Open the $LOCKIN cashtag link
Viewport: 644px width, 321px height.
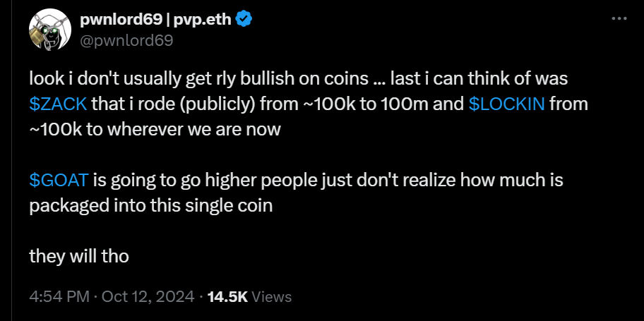tap(506, 104)
